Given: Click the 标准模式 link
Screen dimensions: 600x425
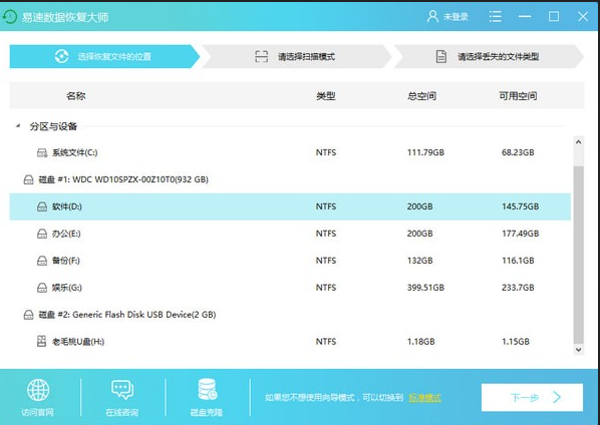Looking at the screenshot, I should coord(424,397).
